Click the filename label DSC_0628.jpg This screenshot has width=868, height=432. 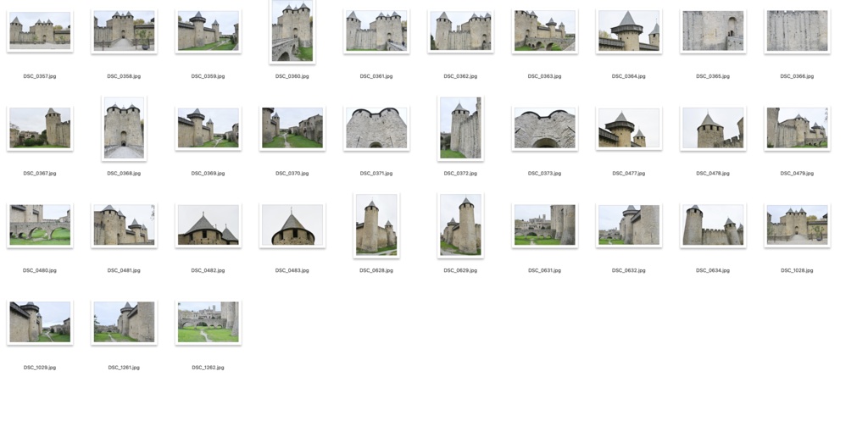[x=376, y=270]
